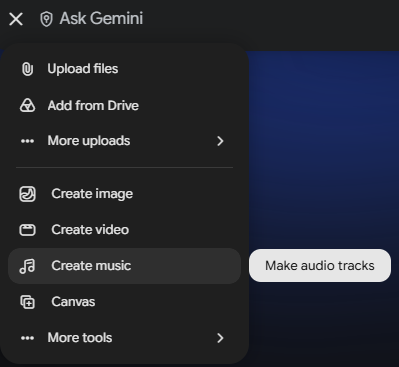Expand More tools submenu arrow
Image resolution: width=399 pixels, height=367 pixels.
point(220,338)
